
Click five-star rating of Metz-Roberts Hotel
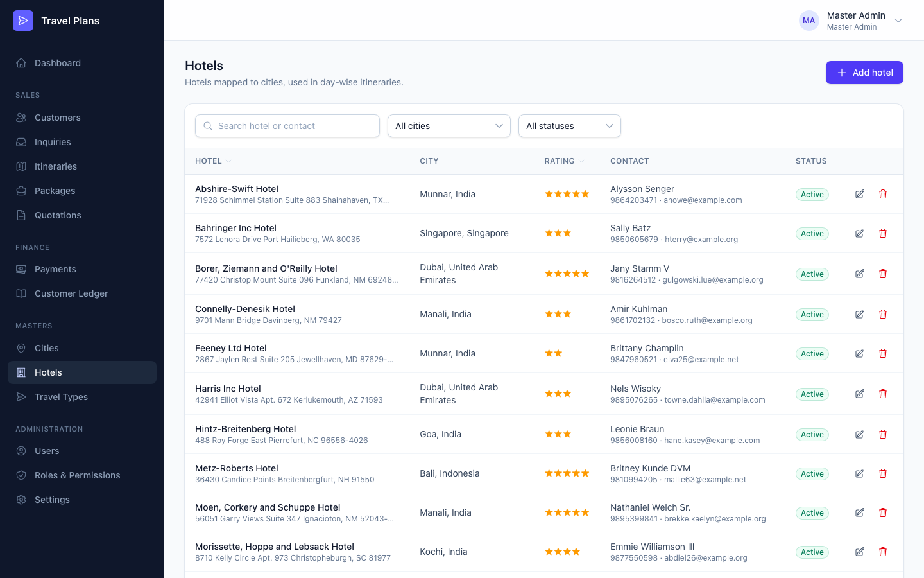(x=567, y=473)
